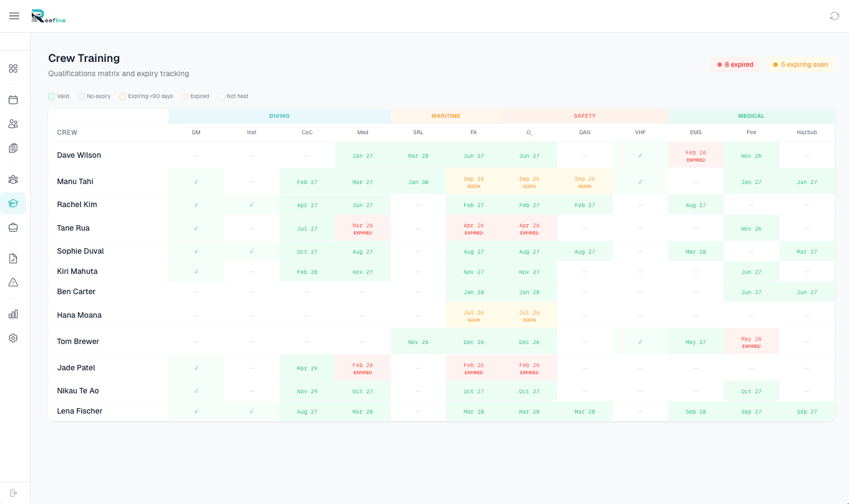Select the MARITIME group header

click(446, 116)
